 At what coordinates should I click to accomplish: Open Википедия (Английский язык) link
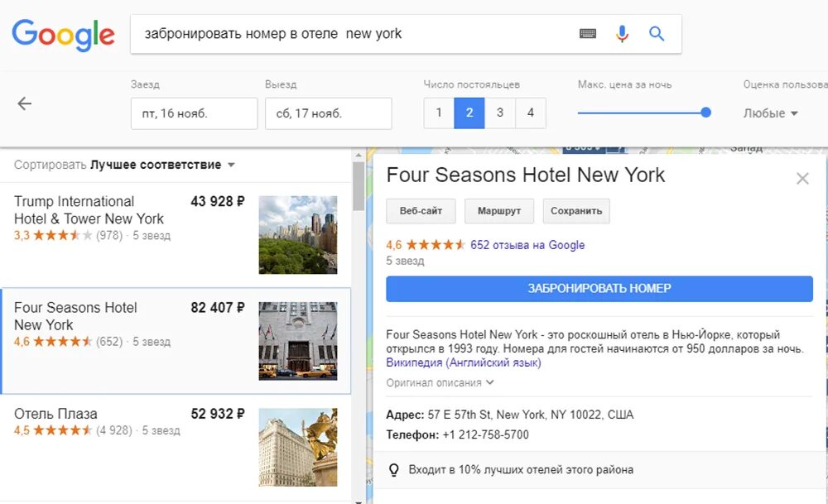464,362
